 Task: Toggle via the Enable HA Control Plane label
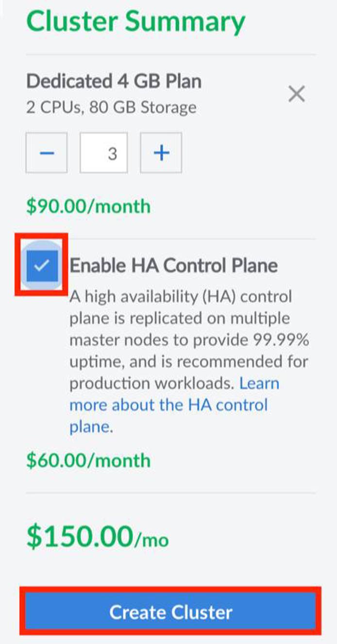(173, 266)
